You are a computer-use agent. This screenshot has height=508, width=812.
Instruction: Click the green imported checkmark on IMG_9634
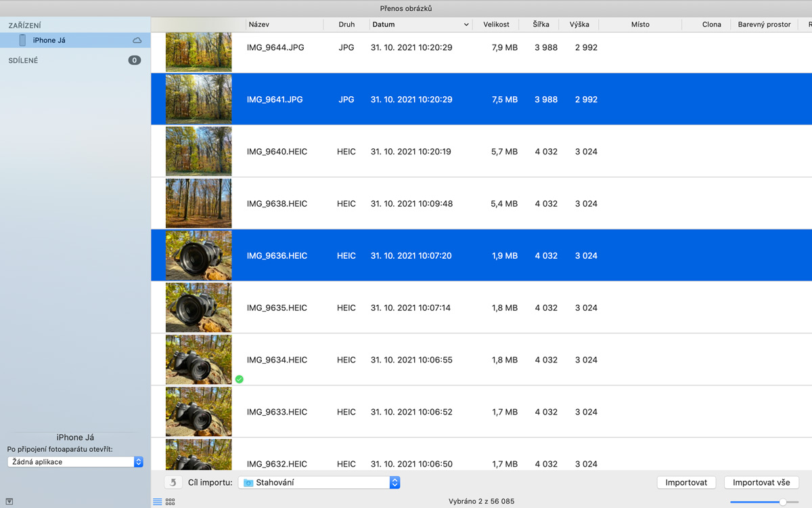pyautogui.click(x=239, y=379)
